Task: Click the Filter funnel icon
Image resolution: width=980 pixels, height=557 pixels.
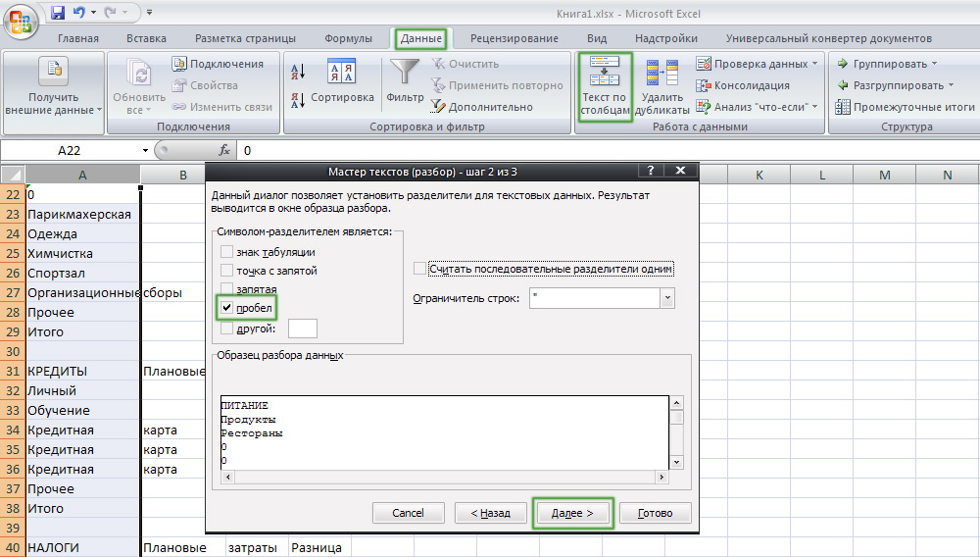Action: (x=404, y=74)
